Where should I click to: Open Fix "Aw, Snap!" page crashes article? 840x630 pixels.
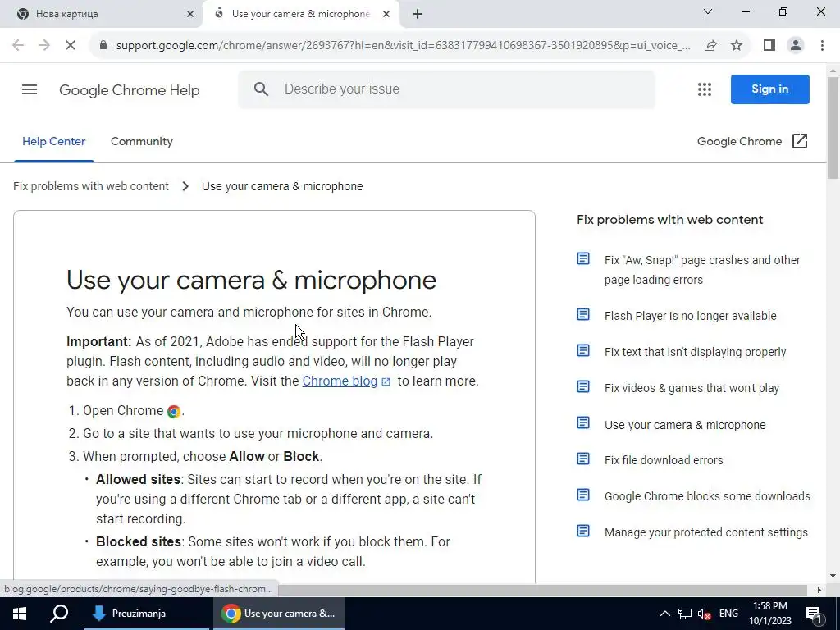pos(702,269)
